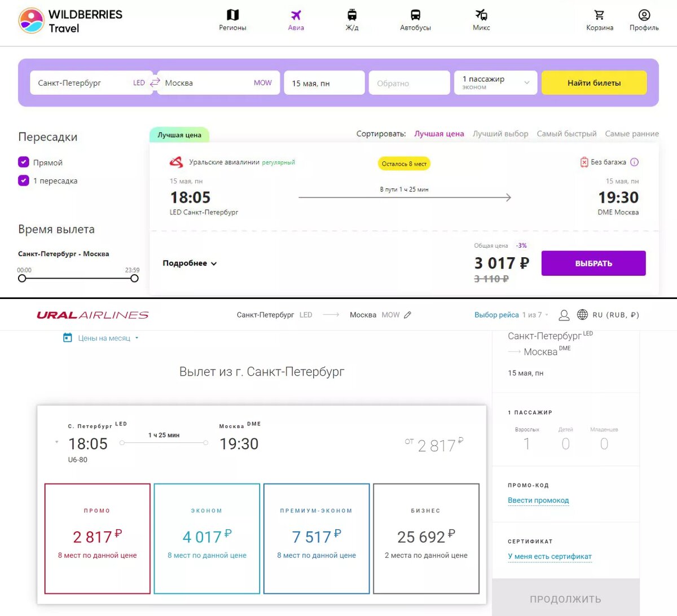Screen dimensions: 677x616
Task: Click the У меня есть сертификат link
Action: [549, 556]
